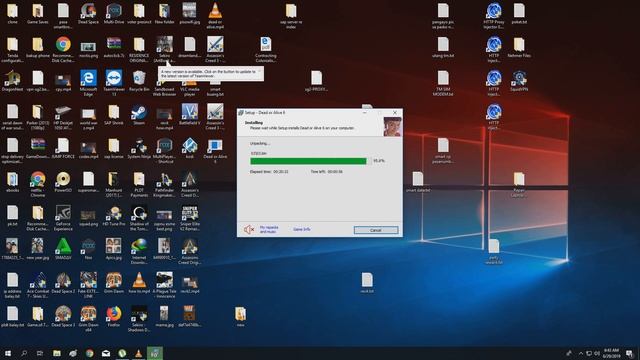Select the HP Deskjet printer shortcut
Image resolution: width=640 pixels, height=360 pixels.
pos(63,117)
